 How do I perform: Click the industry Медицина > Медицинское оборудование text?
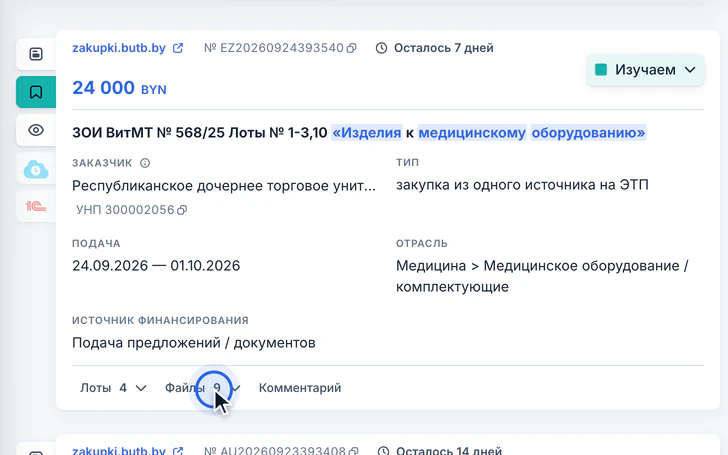[542, 276]
